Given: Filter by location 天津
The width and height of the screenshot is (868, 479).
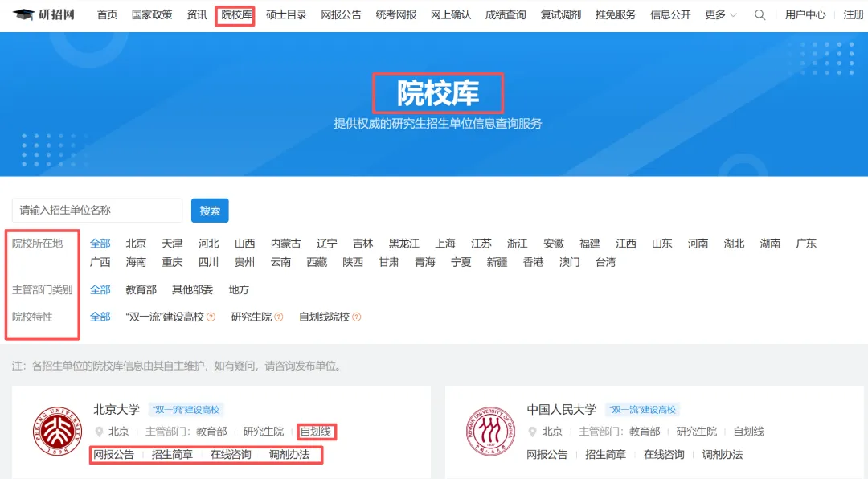Looking at the screenshot, I should point(172,244).
